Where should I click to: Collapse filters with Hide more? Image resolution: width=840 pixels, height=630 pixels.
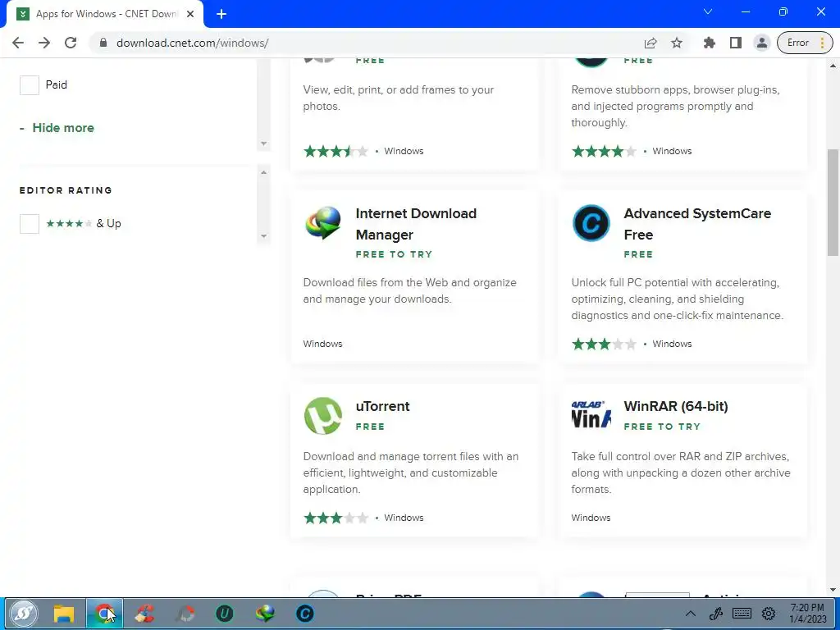pos(57,127)
